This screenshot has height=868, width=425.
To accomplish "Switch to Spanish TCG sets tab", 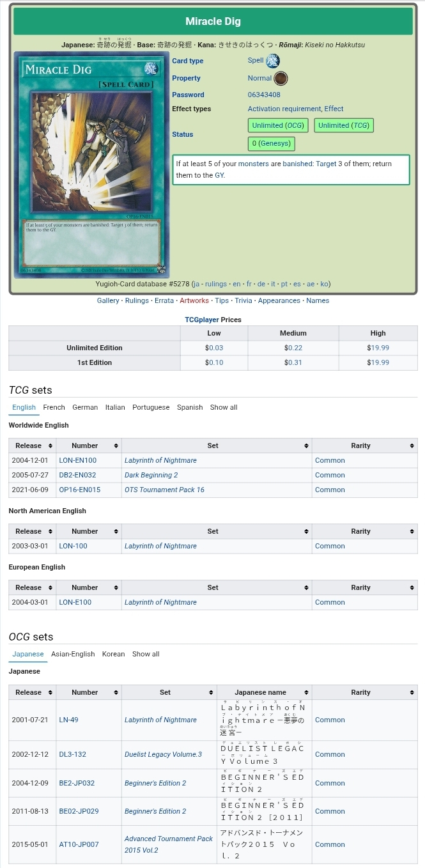I will click(x=190, y=407).
